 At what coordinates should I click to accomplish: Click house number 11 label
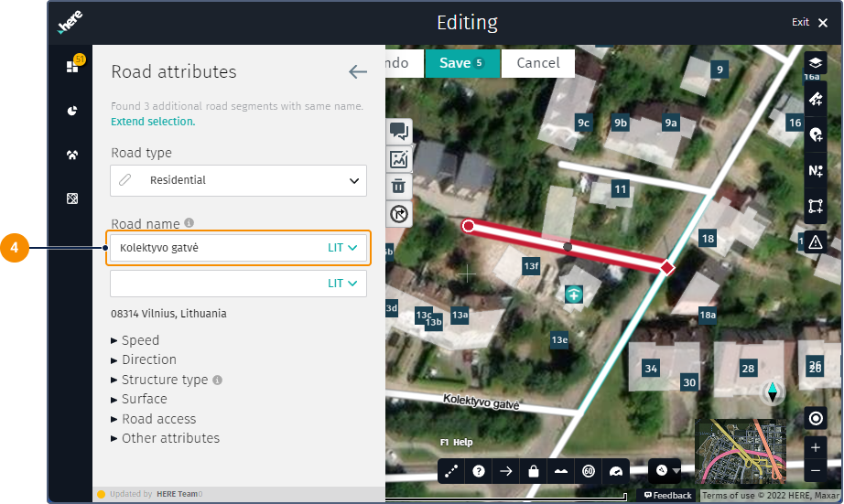(620, 188)
